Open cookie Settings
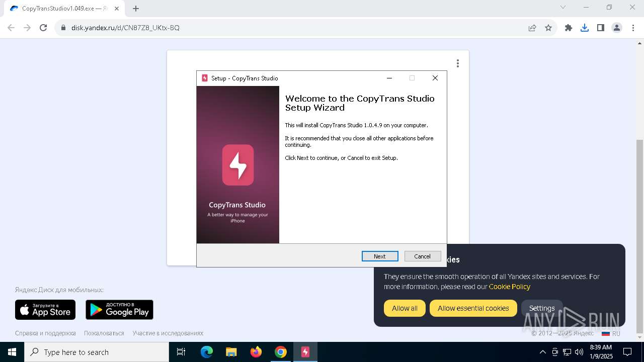The image size is (644, 362). coord(542,308)
